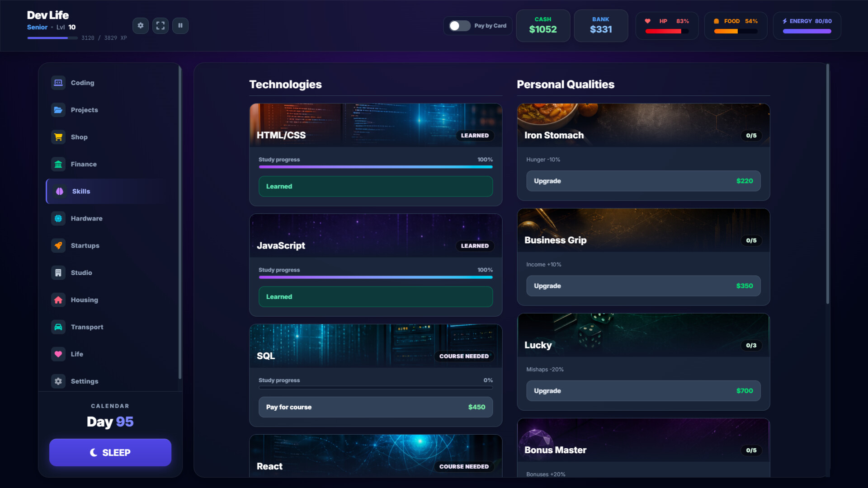This screenshot has width=868, height=488.
Task: Open the Startups rocket icon
Action: pyautogui.click(x=58, y=245)
